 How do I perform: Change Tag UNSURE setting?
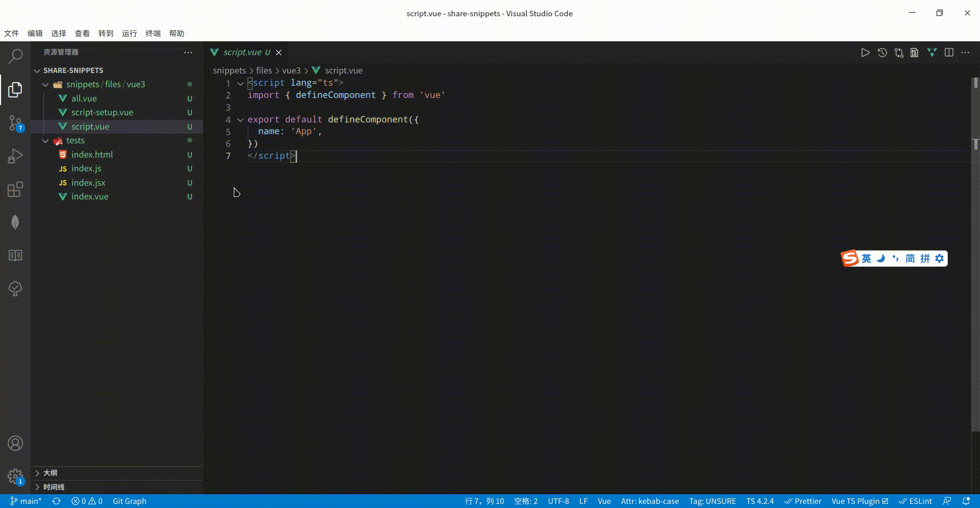tap(713, 501)
